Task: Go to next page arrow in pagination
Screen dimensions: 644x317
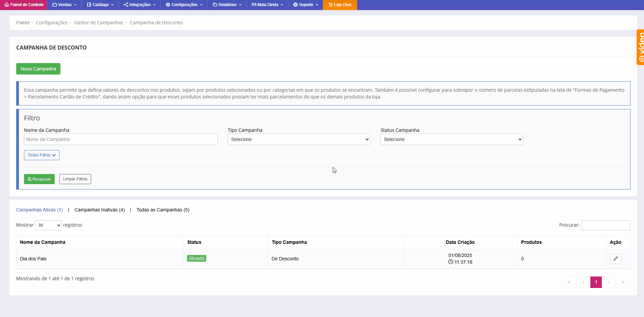Action: [609, 282]
